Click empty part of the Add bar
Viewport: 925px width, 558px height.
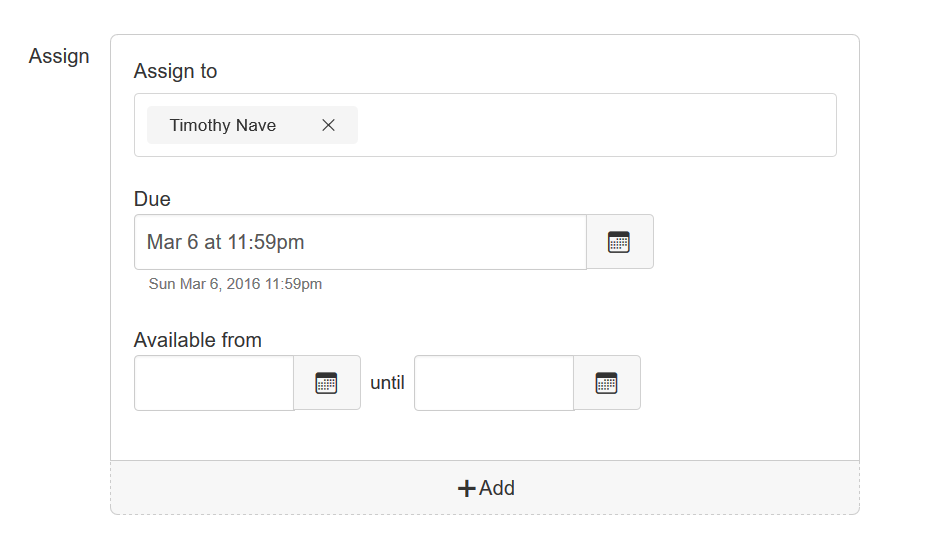678,488
